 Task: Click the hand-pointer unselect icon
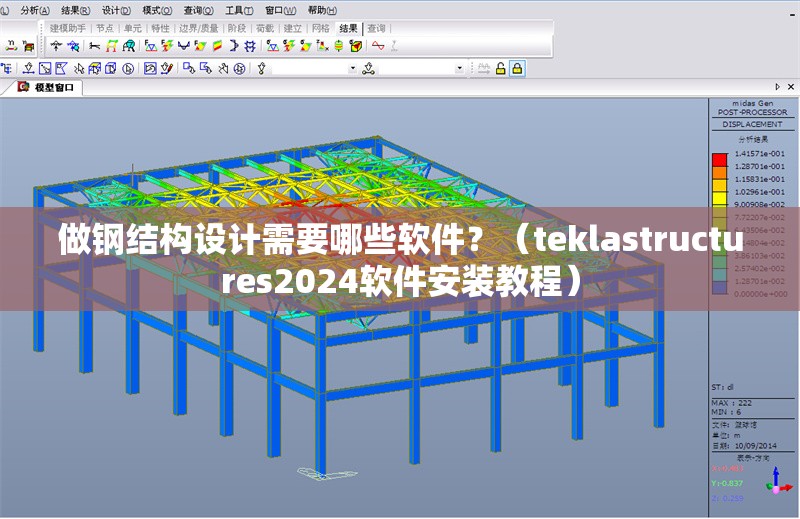223,68
